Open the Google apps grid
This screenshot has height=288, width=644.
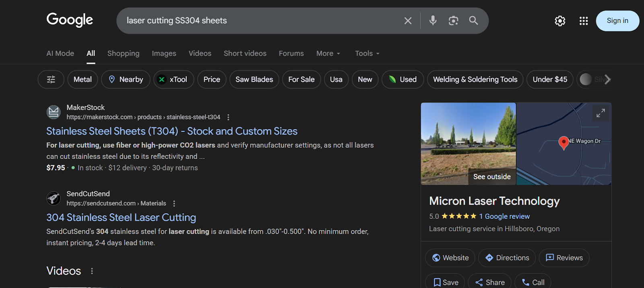(x=584, y=21)
